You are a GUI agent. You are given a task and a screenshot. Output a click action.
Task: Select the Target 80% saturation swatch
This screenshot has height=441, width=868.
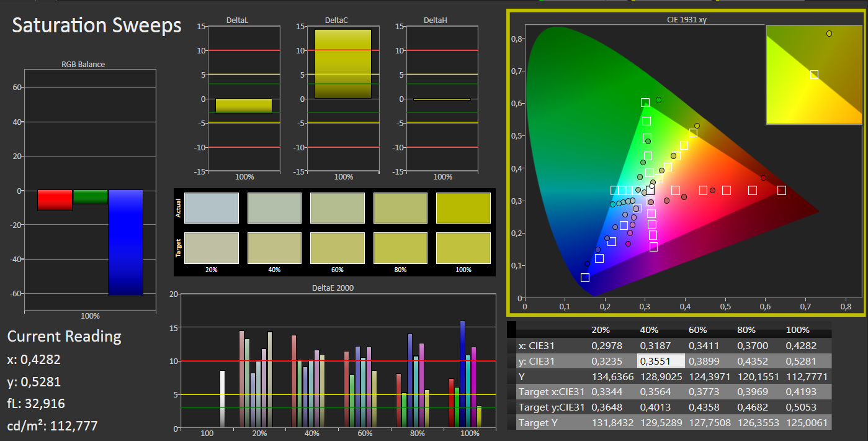click(400, 248)
